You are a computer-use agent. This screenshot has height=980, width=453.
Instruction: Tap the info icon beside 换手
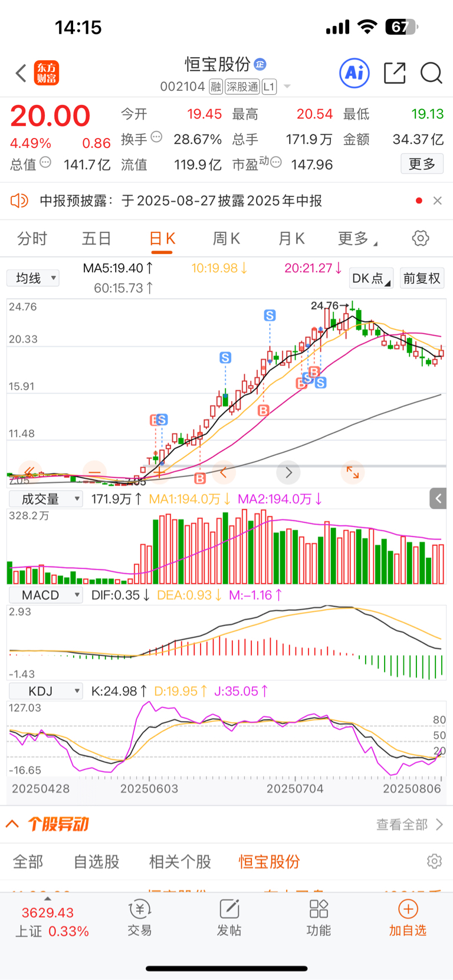point(156,137)
